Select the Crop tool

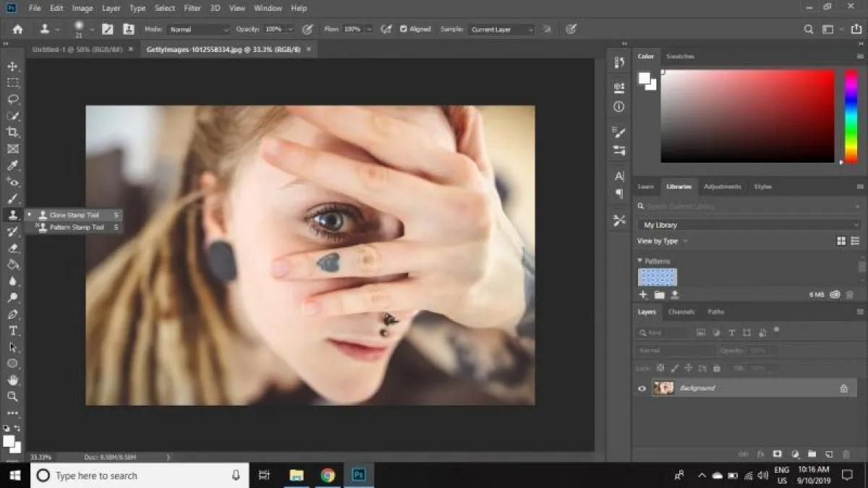(12, 132)
